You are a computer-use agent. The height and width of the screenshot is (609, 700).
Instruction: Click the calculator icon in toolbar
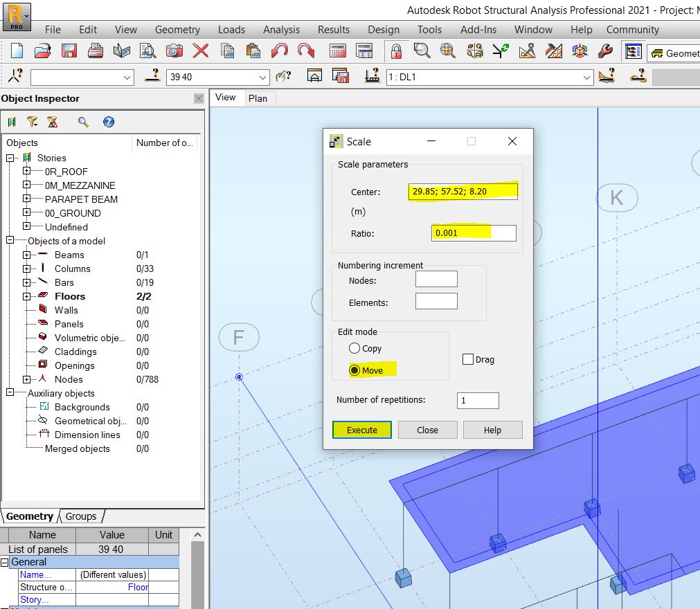click(x=338, y=51)
